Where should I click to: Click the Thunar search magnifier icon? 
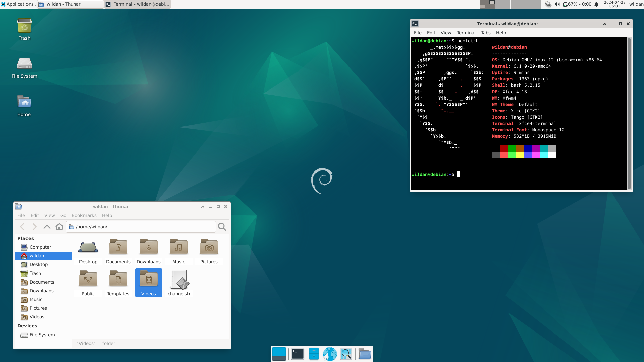222,227
